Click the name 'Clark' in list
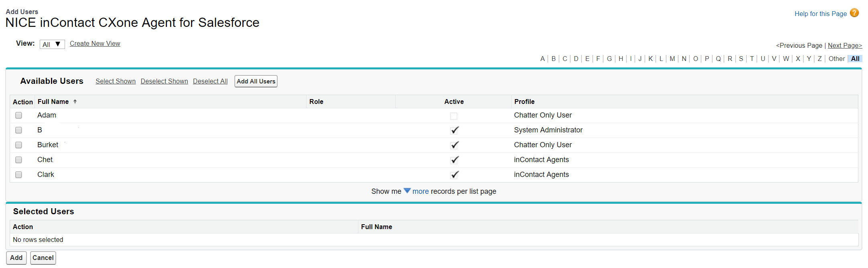 46,175
